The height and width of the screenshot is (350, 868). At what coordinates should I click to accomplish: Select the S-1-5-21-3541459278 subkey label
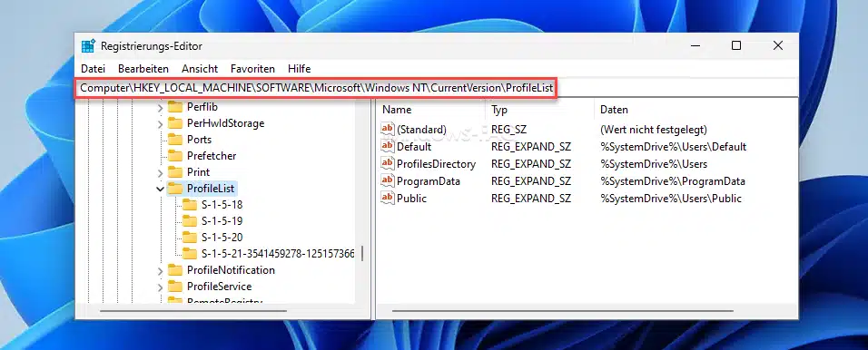tap(278, 254)
